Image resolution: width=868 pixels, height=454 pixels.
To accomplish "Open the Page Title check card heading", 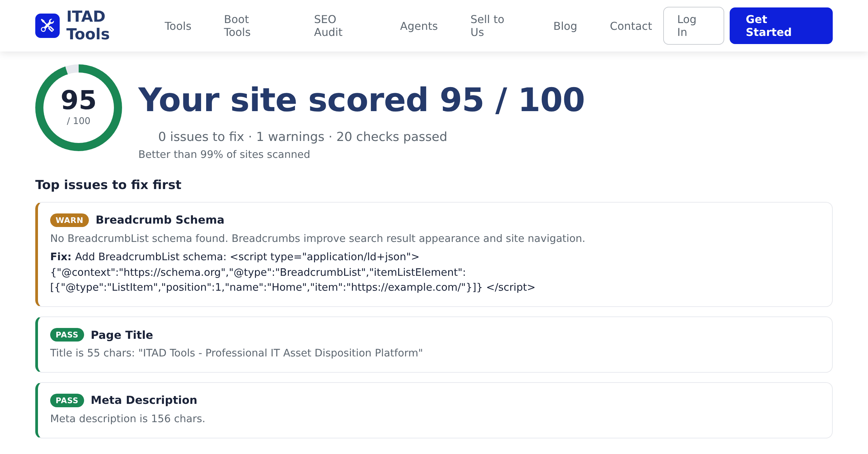I will pos(122,335).
